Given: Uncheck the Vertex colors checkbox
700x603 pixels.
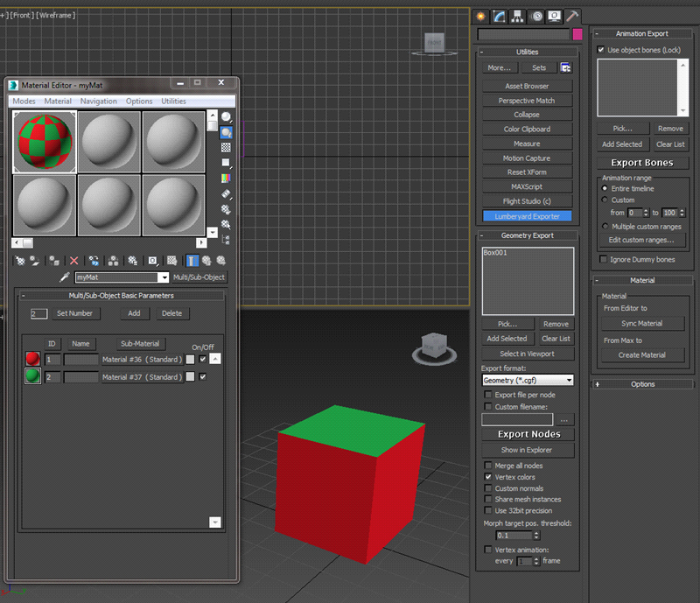Looking at the screenshot, I should [488, 477].
